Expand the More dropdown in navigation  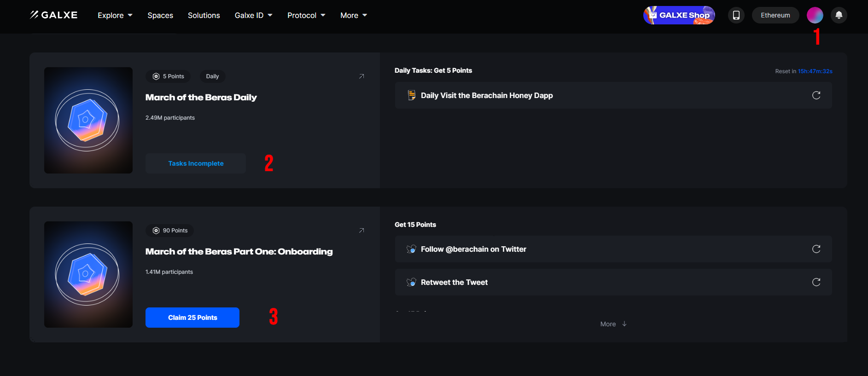(354, 15)
